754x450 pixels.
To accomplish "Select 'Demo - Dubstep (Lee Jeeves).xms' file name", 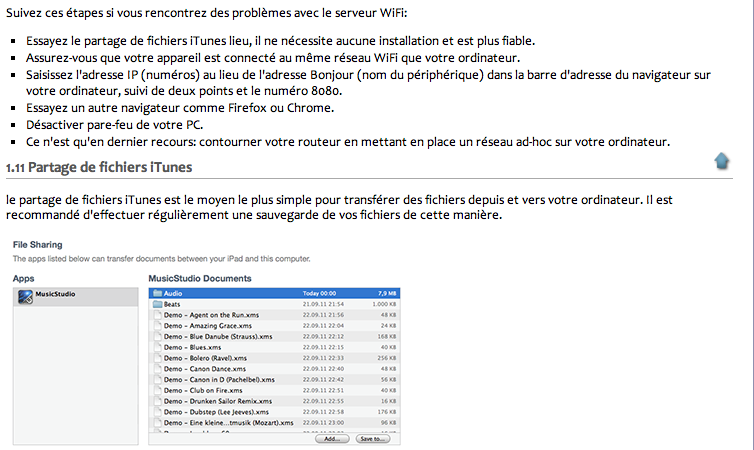I will click(x=216, y=412).
